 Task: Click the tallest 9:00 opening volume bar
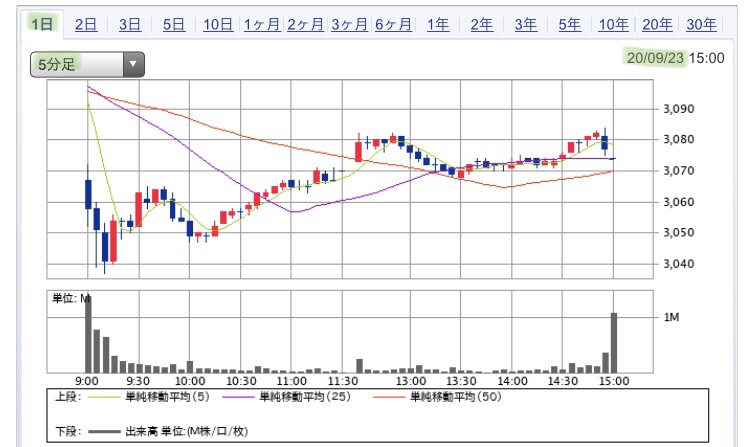click(x=88, y=334)
